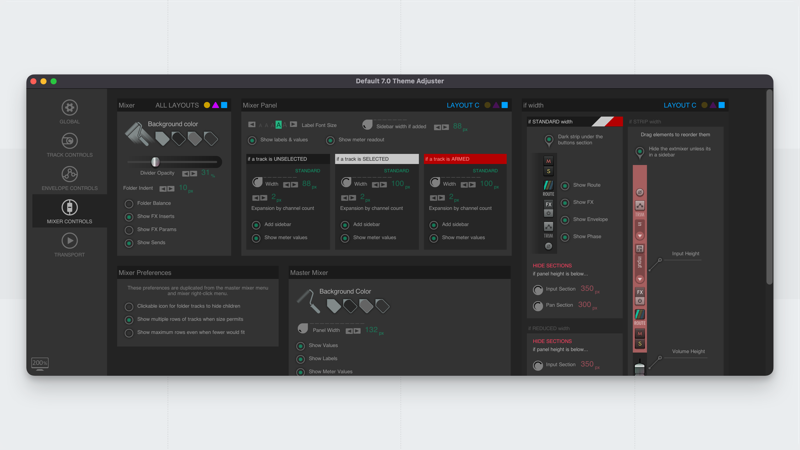
Task: Click the 'if STANDARD width' header
Action: [x=575, y=121]
